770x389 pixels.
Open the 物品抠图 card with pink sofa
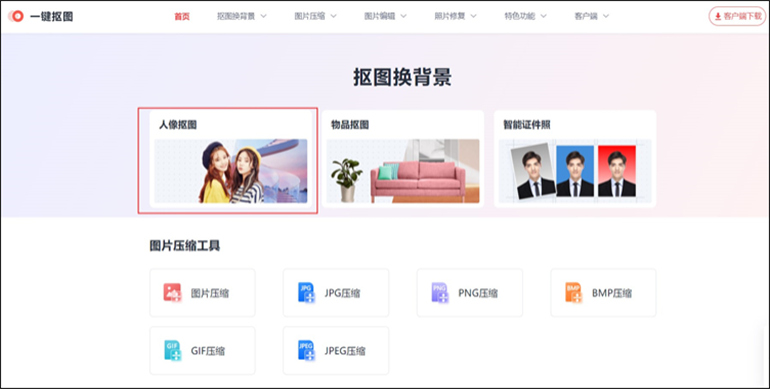coord(403,159)
